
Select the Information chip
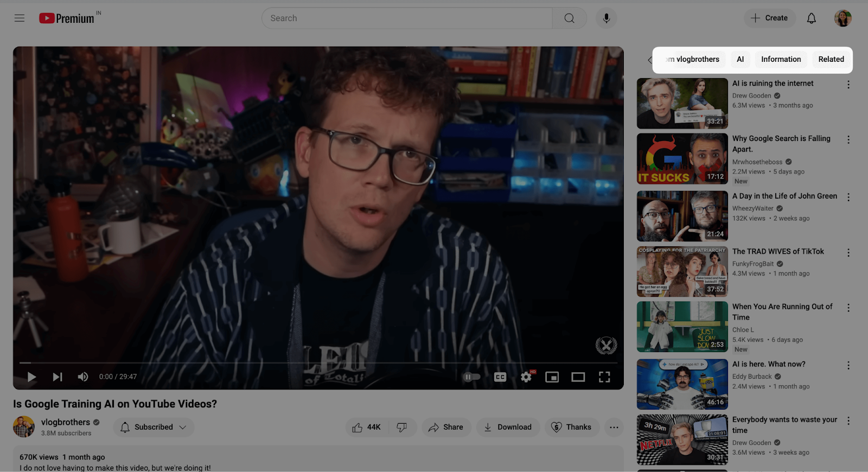tap(781, 59)
